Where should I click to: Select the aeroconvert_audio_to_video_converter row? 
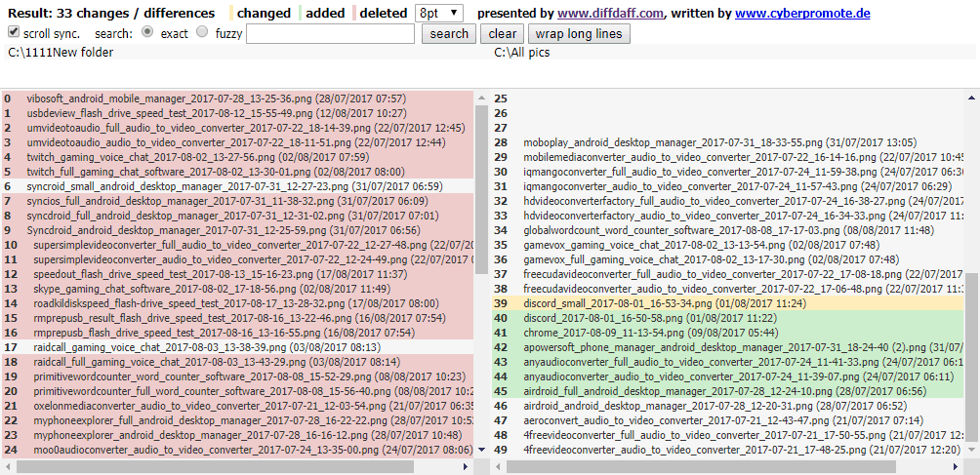[x=727, y=420]
